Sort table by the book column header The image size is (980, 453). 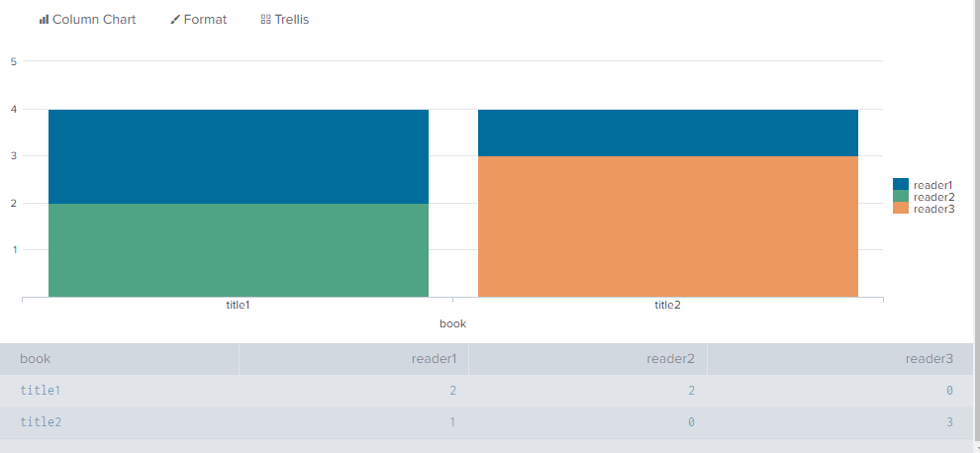[x=36, y=359]
